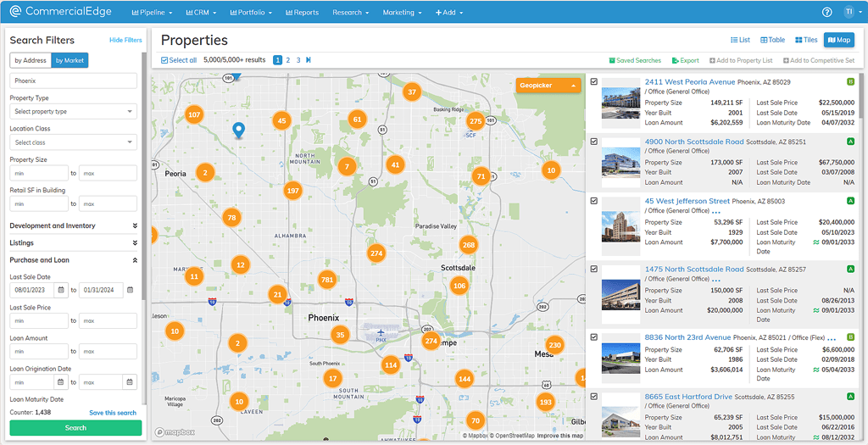Viewport: 868px width, 445px height.
Task: Open calendar for Loan Origination Date min
Action: pyautogui.click(x=61, y=382)
